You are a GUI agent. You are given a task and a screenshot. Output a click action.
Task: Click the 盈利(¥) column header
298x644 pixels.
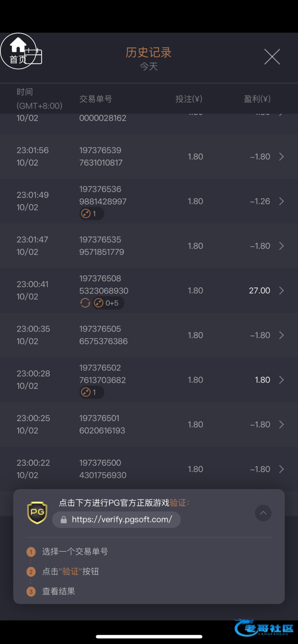coord(257,99)
